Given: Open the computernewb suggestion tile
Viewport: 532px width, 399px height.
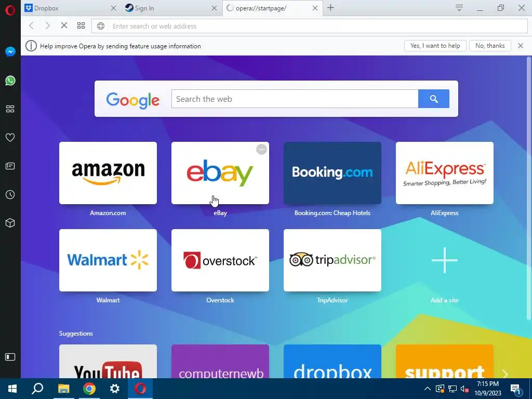Looking at the screenshot, I should [x=220, y=362].
